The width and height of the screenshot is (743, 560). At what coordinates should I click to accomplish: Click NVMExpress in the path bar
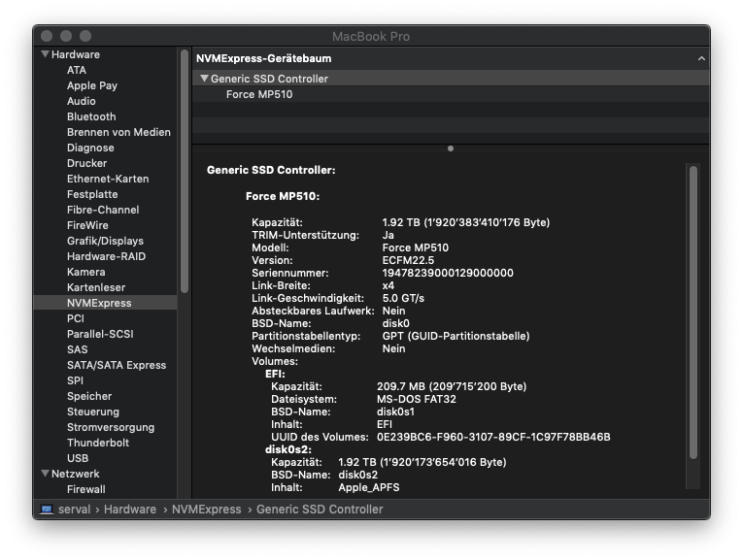pos(206,510)
